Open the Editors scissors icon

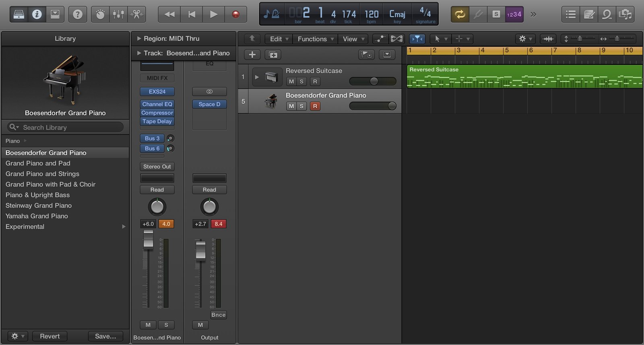136,14
